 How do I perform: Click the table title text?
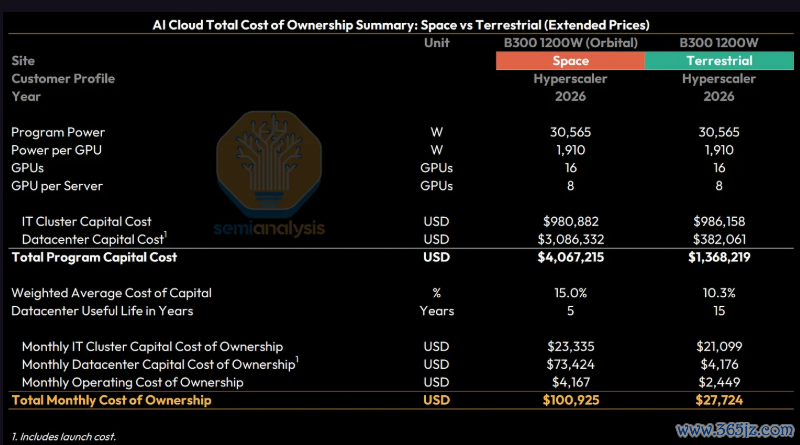click(x=401, y=25)
